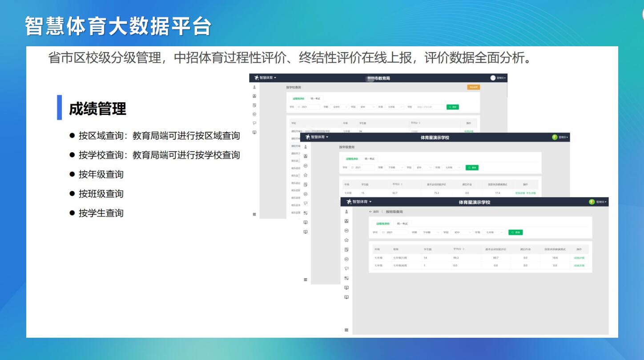644x360 pixels.
Task: Select 过程性评价 tab in 按班级查询 window
Action: [383, 224]
